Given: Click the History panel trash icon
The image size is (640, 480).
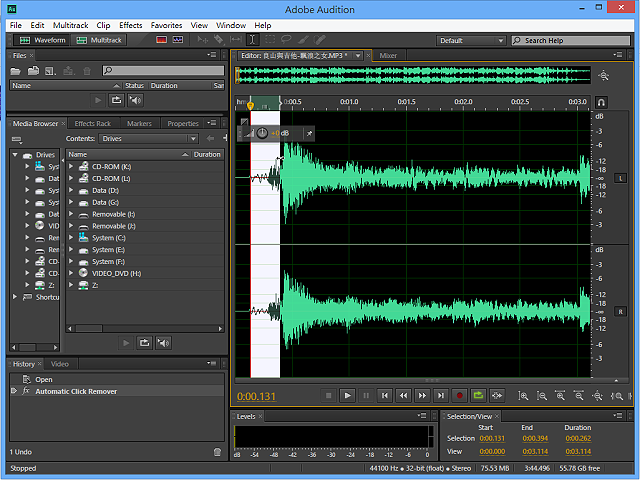Looking at the screenshot, I should (217, 452).
